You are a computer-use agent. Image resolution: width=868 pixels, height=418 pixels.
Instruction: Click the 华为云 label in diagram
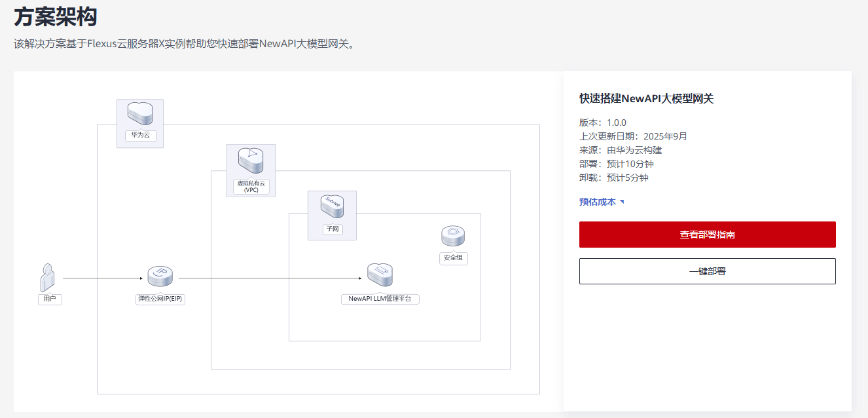pos(139,136)
